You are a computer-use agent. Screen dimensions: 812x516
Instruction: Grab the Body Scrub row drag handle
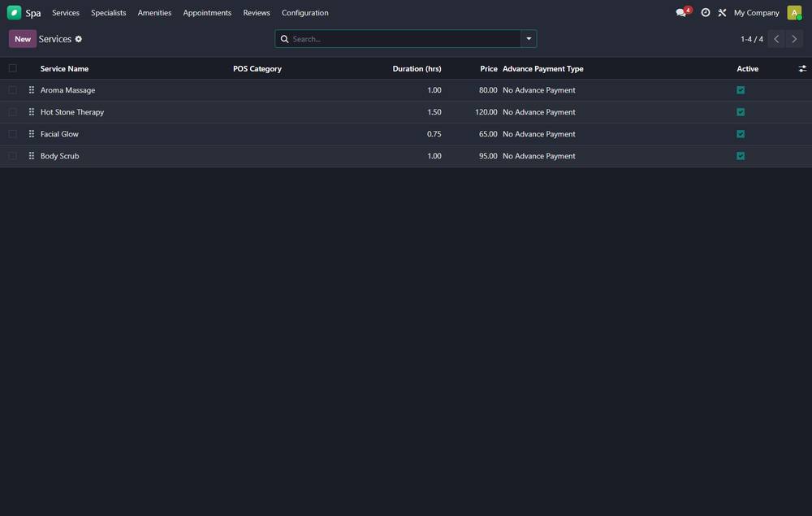pos(32,156)
